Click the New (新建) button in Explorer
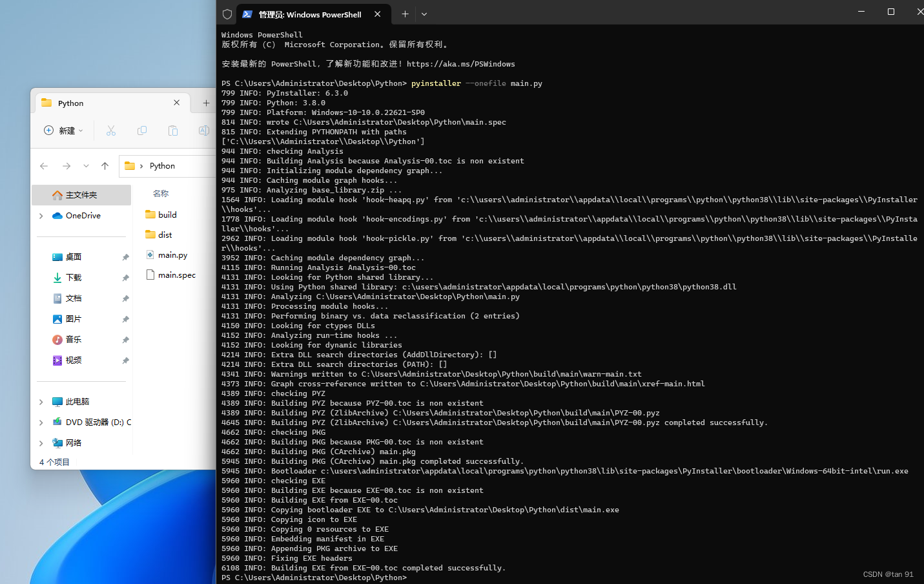 (x=63, y=130)
